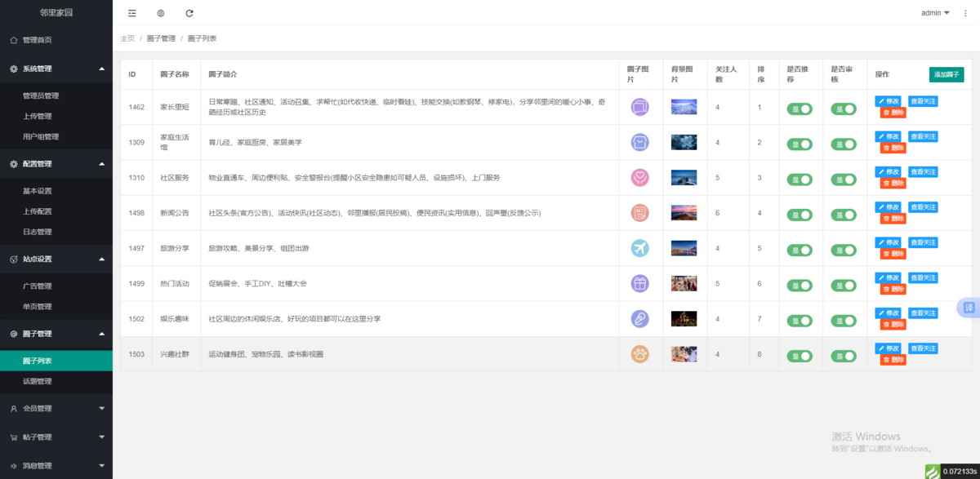This screenshot has width=980, height=479.
Task: Click the icon beside 消息管理
Action: coord(14,466)
